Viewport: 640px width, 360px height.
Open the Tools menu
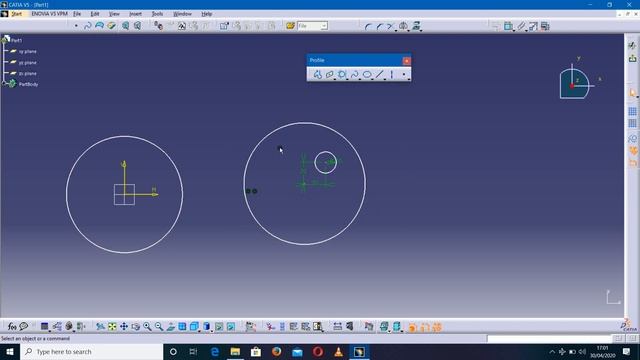point(157,14)
